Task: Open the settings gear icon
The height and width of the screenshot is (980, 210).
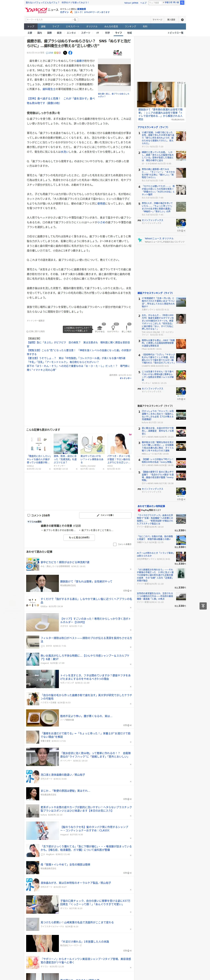Action: coord(182,20)
